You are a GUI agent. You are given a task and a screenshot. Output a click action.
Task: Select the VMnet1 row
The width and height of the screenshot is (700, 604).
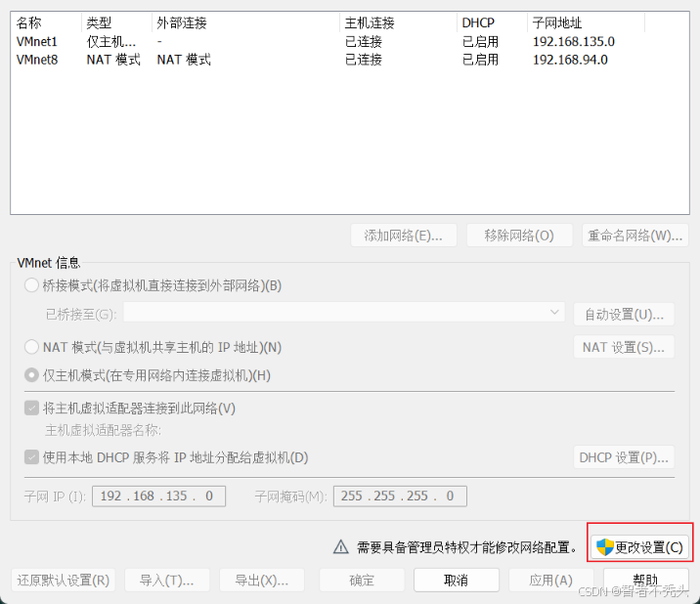click(x=350, y=41)
